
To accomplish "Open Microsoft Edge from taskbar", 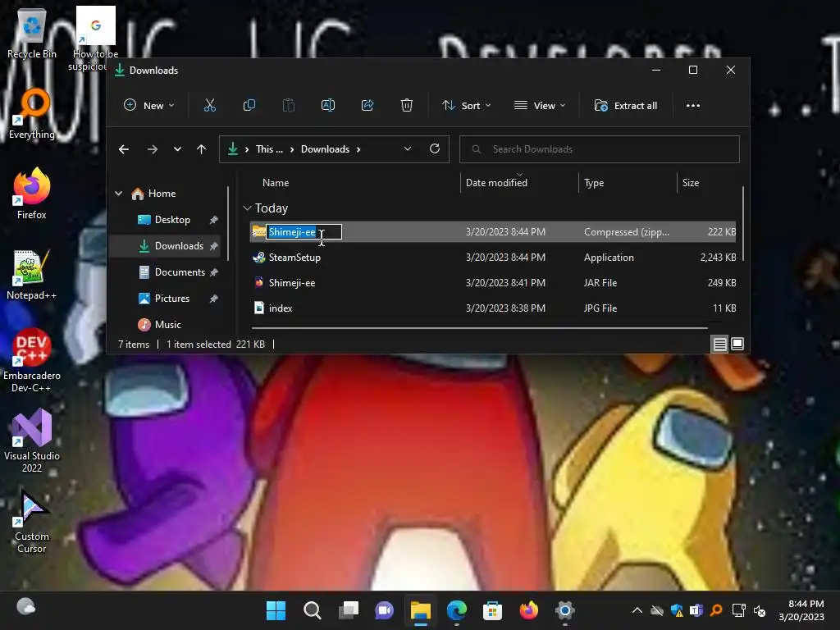I will click(x=456, y=610).
